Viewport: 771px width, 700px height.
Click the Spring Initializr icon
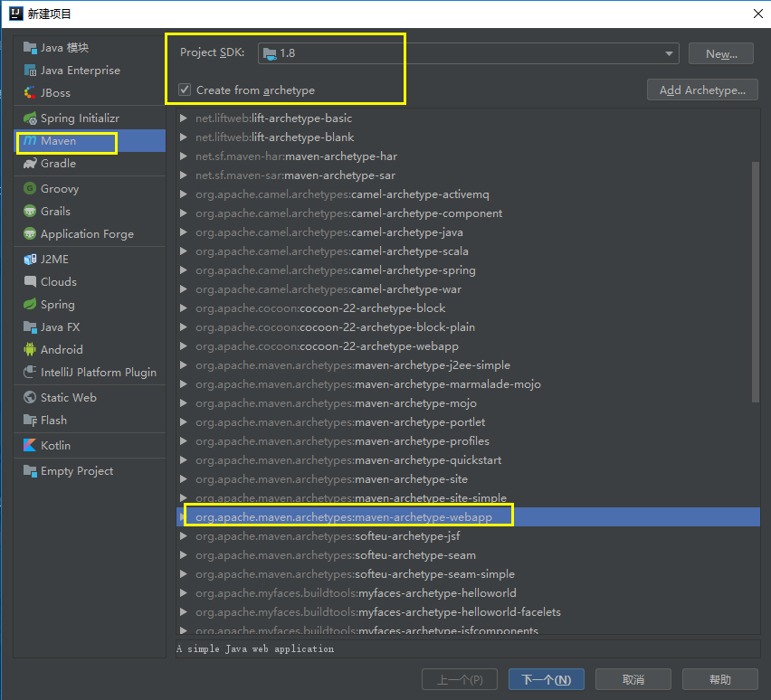tap(30, 118)
